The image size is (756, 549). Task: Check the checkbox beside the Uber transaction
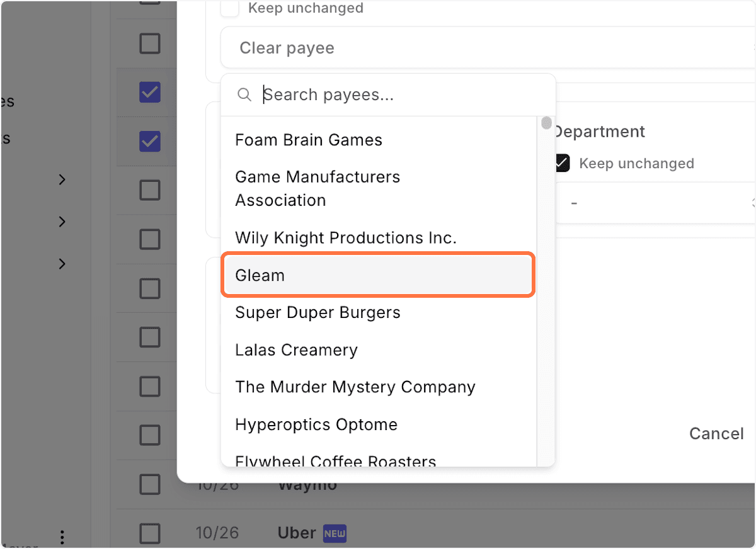(x=149, y=533)
